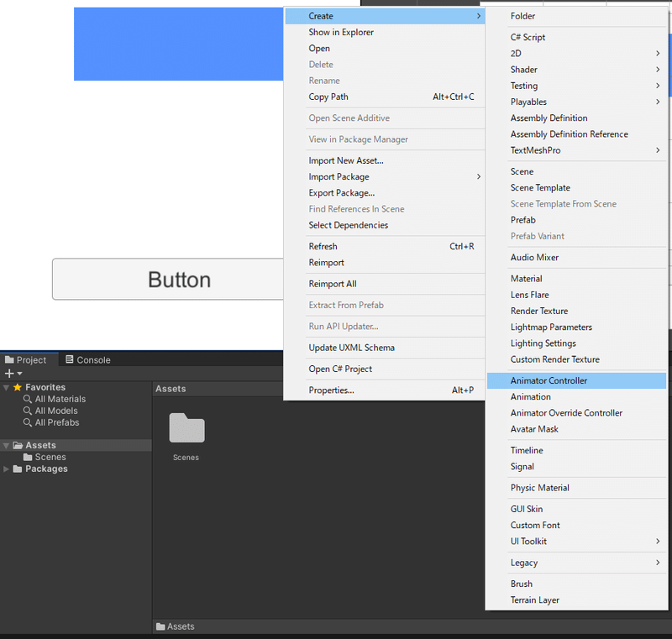Choose Copy Path menu entry
The height and width of the screenshot is (639, 672).
(385, 97)
